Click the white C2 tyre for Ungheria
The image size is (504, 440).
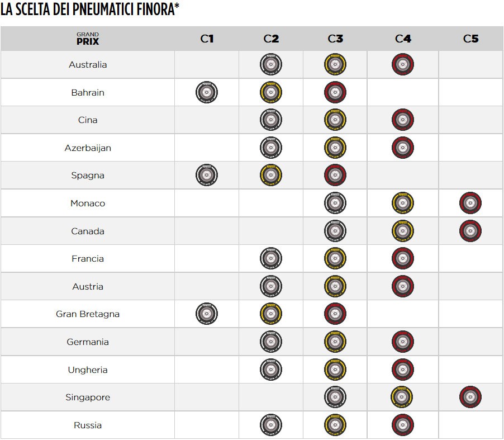pyautogui.click(x=271, y=370)
